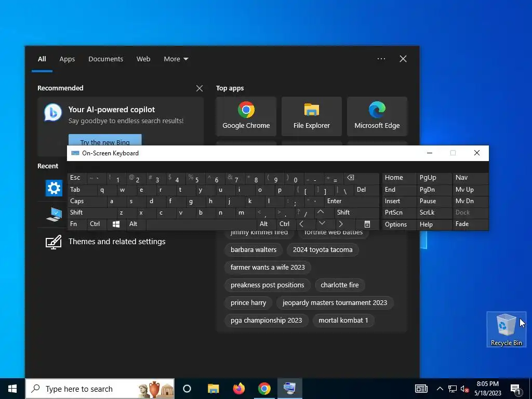Screen dimensions: 532x399
Task: Click the Help key on keyboard
Action: point(434,224)
